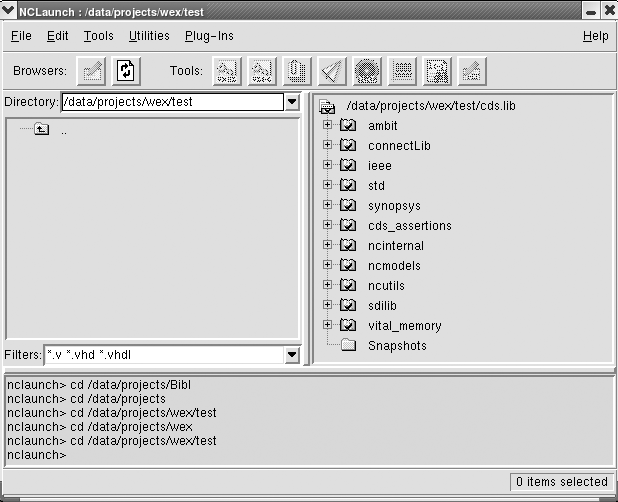Launch the elaborator paperclip tool icon
Screen dimensions: 618x502
(297, 71)
